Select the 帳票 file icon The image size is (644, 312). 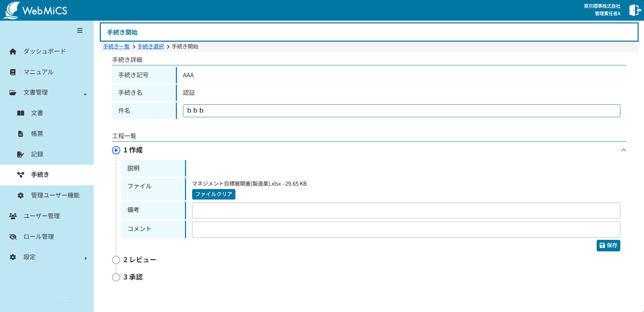20,134
